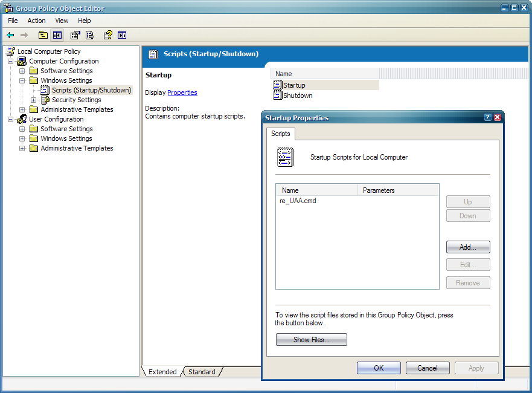Click the Local Computer Policy root icon
The image size is (532, 393).
point(11,51)
